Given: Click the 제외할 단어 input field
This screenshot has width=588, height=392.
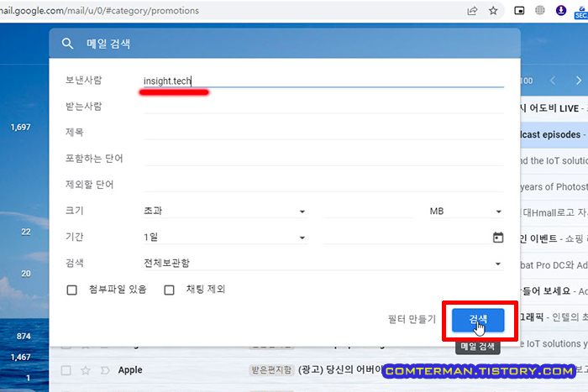Looking at the screenshot, I should pyautogui.click(x=323, y=185).
